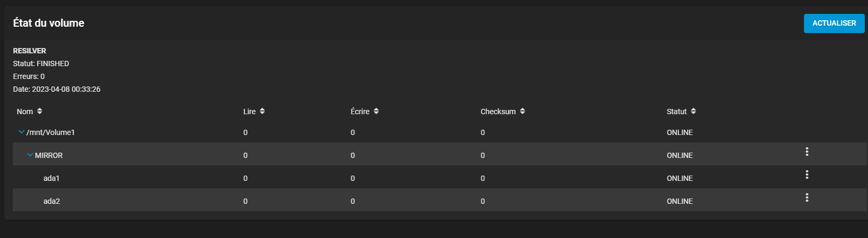
Task: Sort by the Écrire column arrows
Action: click(x=376, y=112)
